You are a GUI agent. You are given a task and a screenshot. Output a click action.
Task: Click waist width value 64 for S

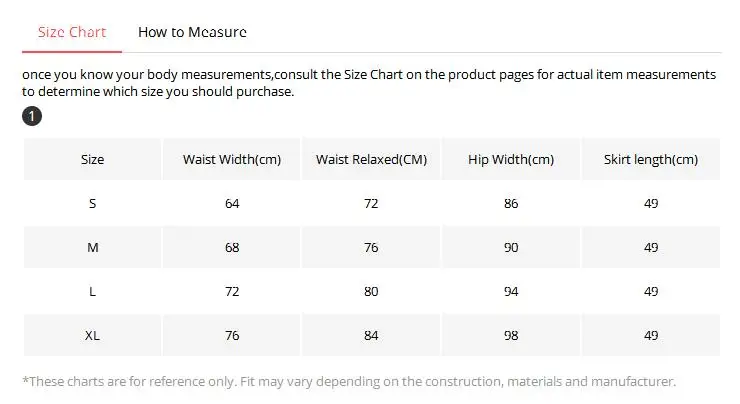232,203
